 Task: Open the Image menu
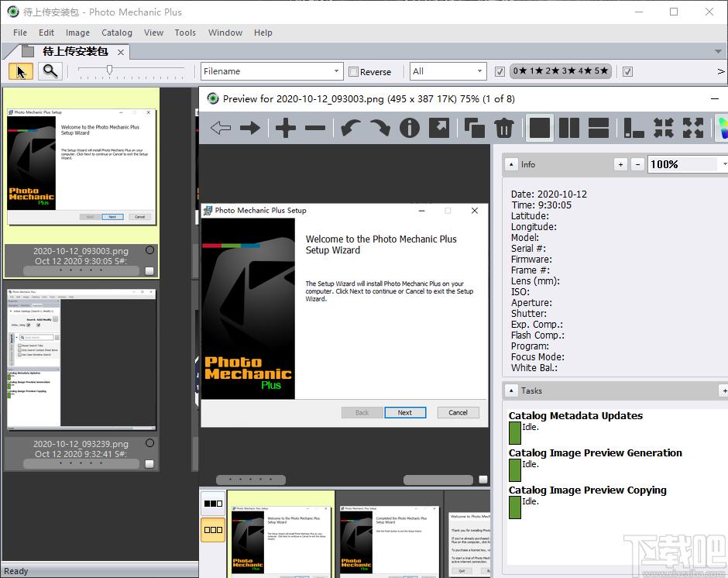77,33
